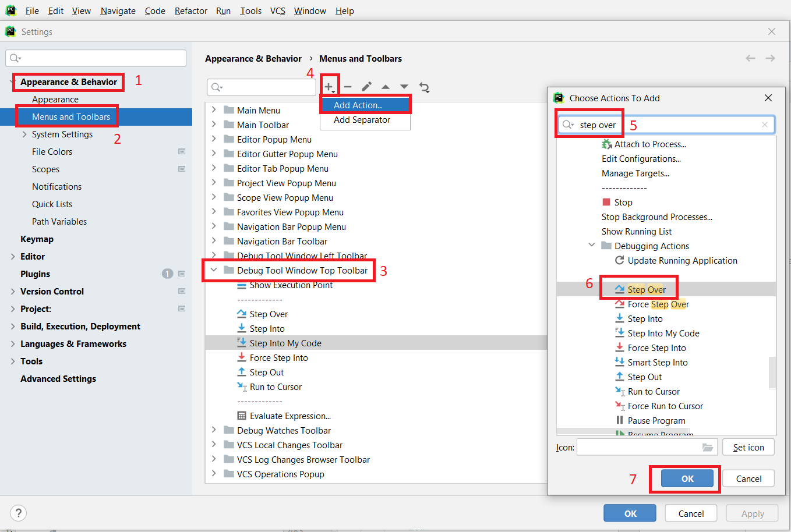This screenshot has height=532, width=791.
Task: Select Step Into in the toolbar tree
Action: pyautogui.click(x=267, y=329)
